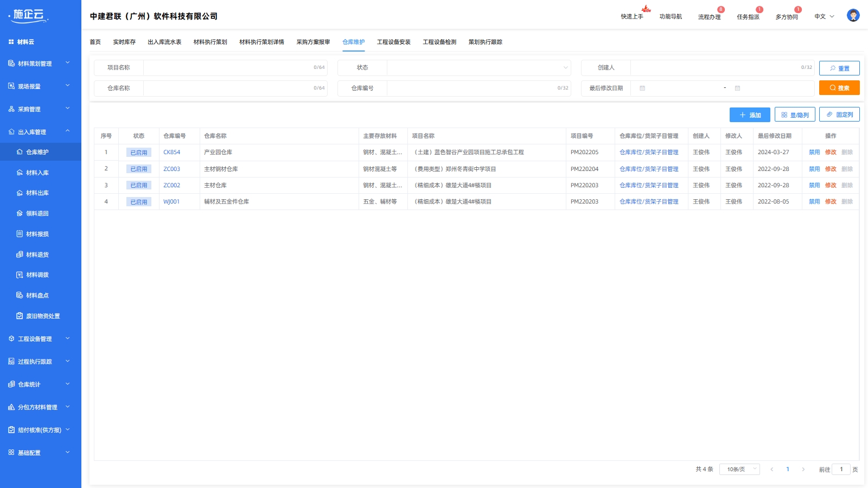This screenshot has height=488, width=868.
Task: Expand 现场报量 menu chevron
Action: 68,86
